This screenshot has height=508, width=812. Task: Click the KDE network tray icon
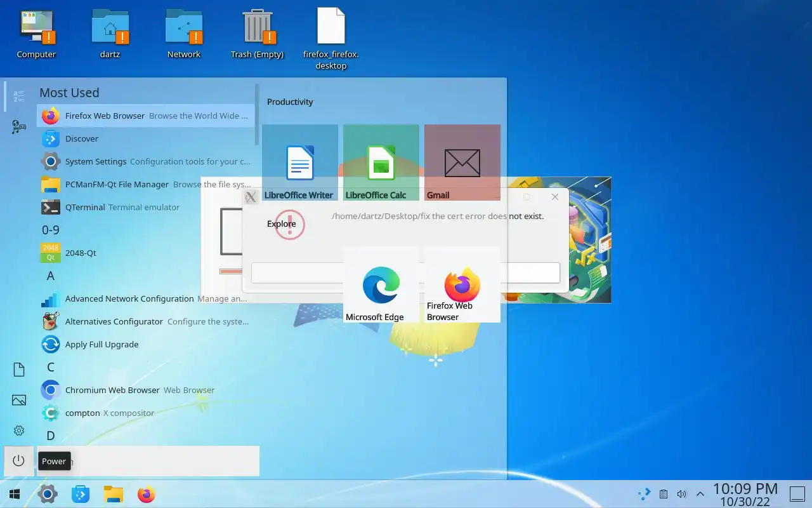point(645,494)
